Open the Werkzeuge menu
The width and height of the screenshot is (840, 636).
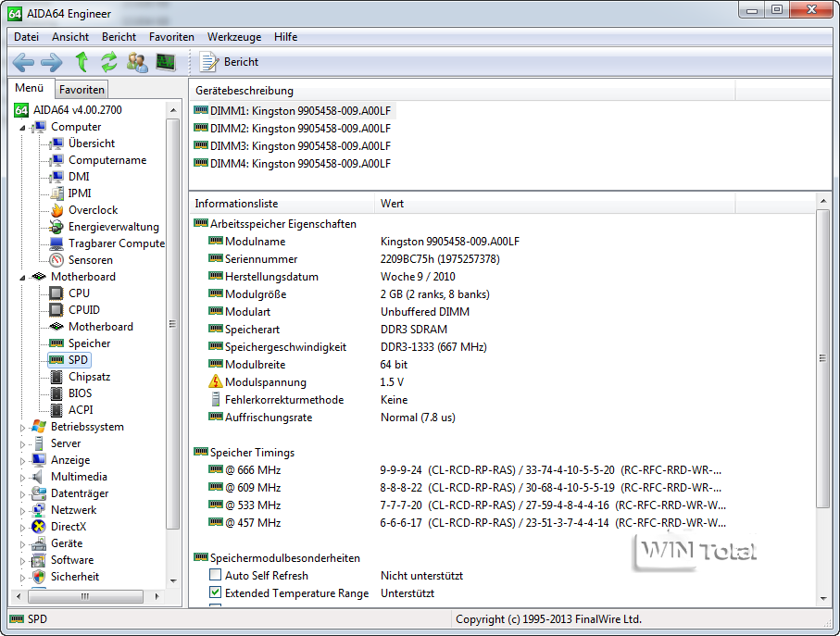point(234,37)
